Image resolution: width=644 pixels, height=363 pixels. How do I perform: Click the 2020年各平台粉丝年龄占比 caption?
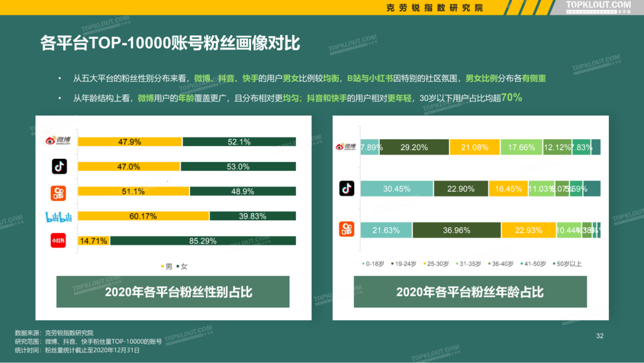pos(470,292)
